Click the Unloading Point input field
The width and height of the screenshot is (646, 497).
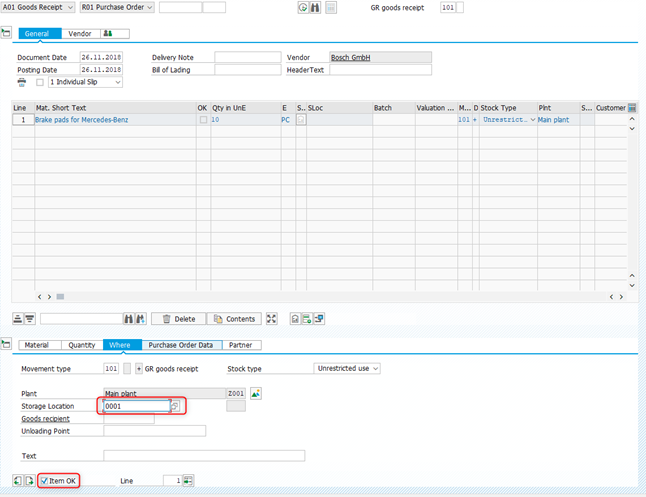tap(154, 431)
